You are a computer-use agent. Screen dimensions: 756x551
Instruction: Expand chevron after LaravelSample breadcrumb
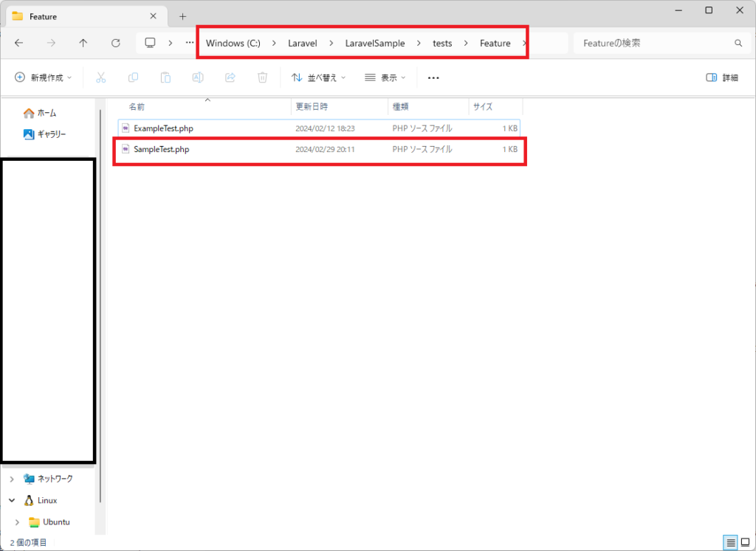click(x=419, y=43)
